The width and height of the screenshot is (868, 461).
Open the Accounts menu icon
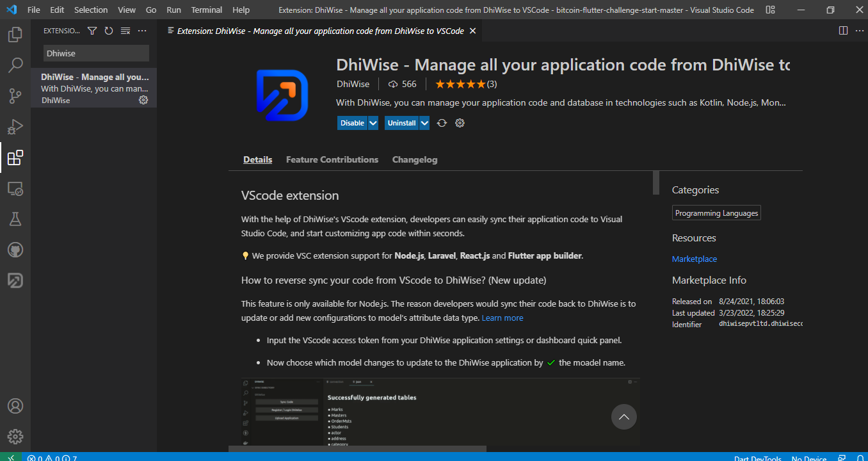click(x=15, y=406)
